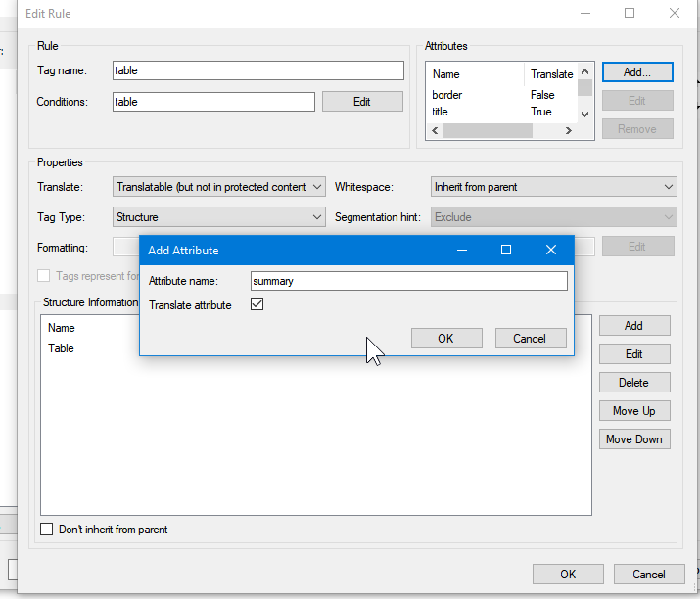Expand the Tag Type dropdown
700x599 pixels.
(x=219, y=217)
